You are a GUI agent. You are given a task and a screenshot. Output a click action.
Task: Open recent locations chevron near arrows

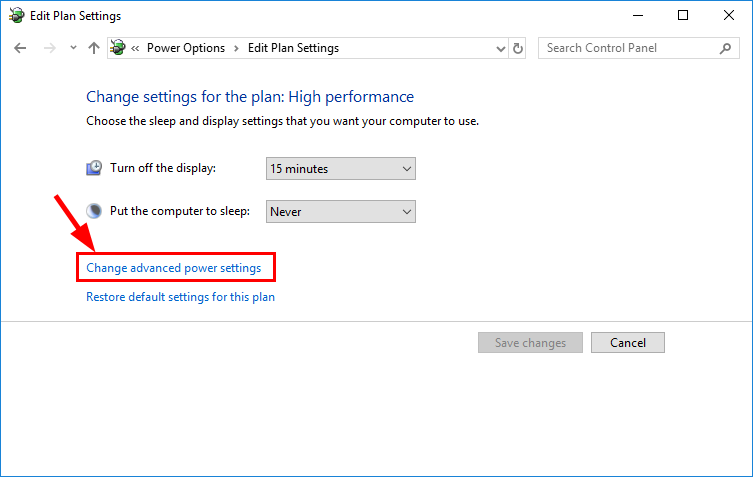click(73, 48)
